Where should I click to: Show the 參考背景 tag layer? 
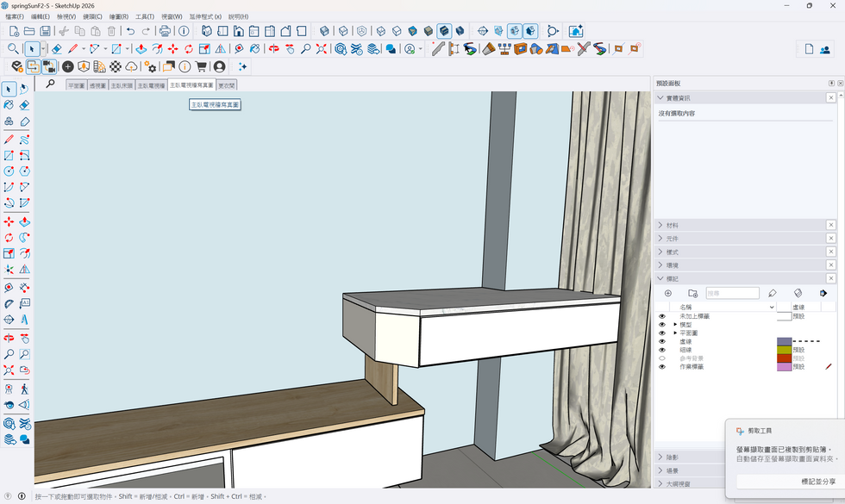click(662, 358)
